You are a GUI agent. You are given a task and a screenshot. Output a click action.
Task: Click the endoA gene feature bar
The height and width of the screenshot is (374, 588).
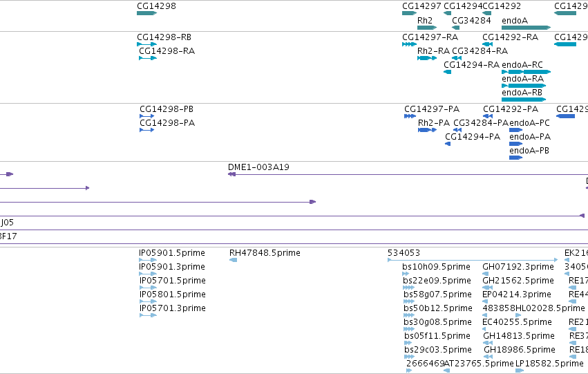click(x=526, y=28)
